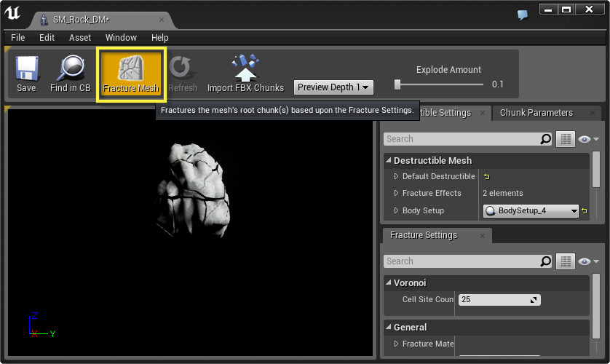This screenshot has height=364, width=610.
Task: Toggle property matrix grid in Destructible Settings
Action: 566,139
